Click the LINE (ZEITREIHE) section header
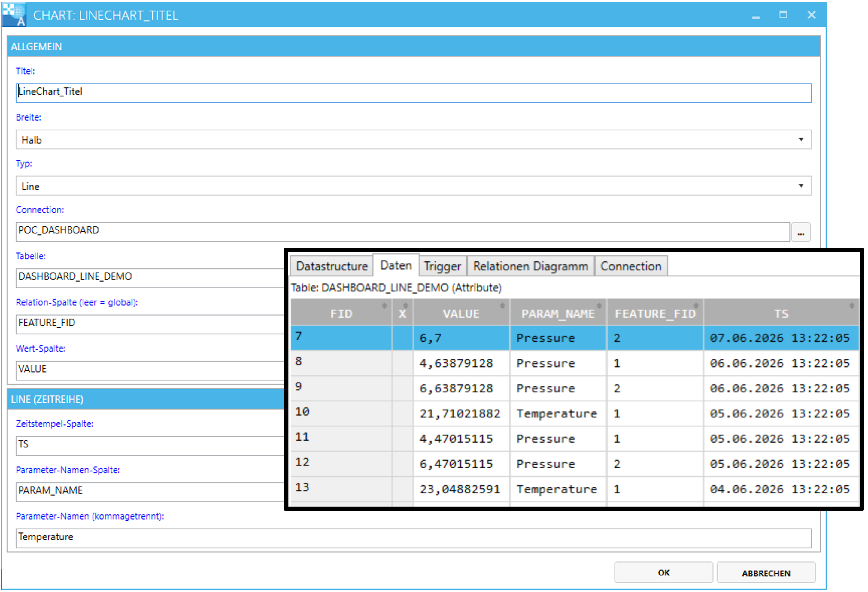This screenshot has height=592, width=868. [146, 399]
